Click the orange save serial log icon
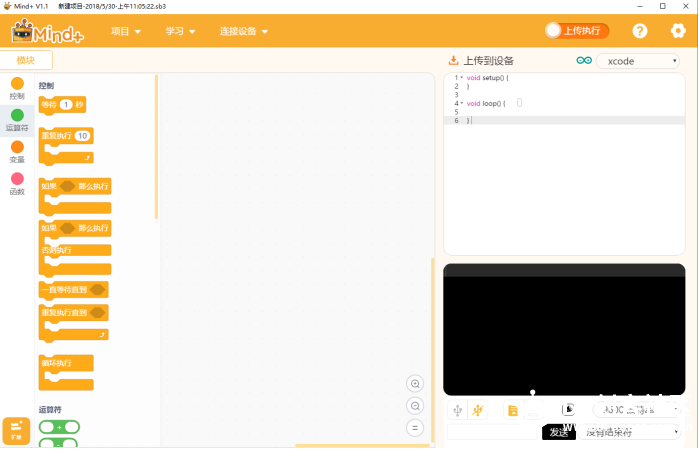The height and width of the screenshot is (449, 698). tap(513, 410)
